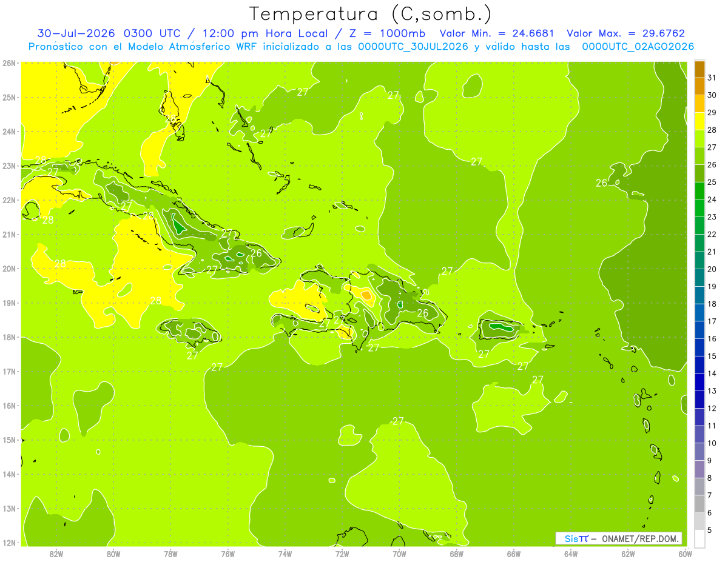728x562 pixels.
Task: Click legend value 24 on color scale
Action: pos(712,199)
